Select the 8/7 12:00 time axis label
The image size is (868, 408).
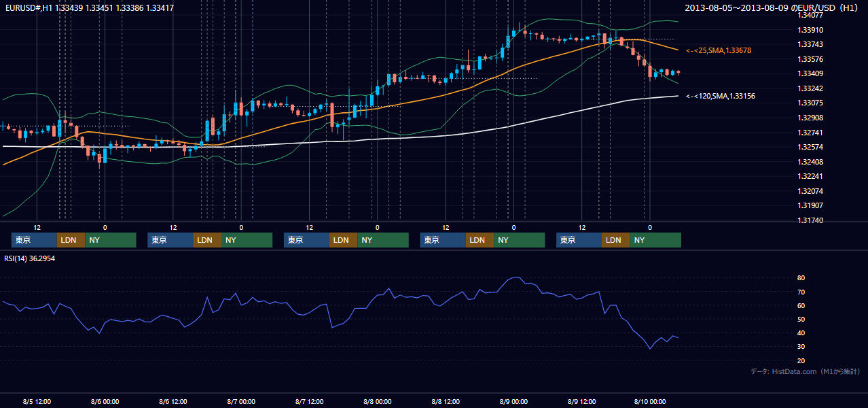coord(309,401)
